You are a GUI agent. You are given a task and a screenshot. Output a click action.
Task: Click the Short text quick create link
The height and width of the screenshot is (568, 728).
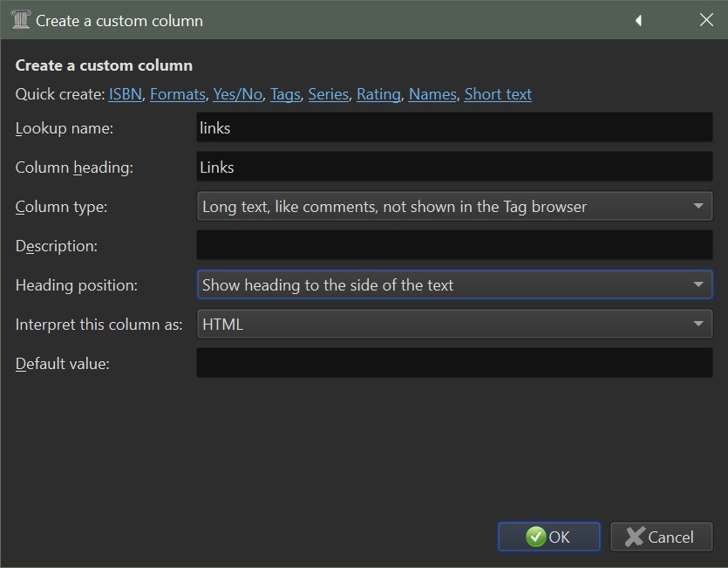pyautogui.click(x=498, y=94)
